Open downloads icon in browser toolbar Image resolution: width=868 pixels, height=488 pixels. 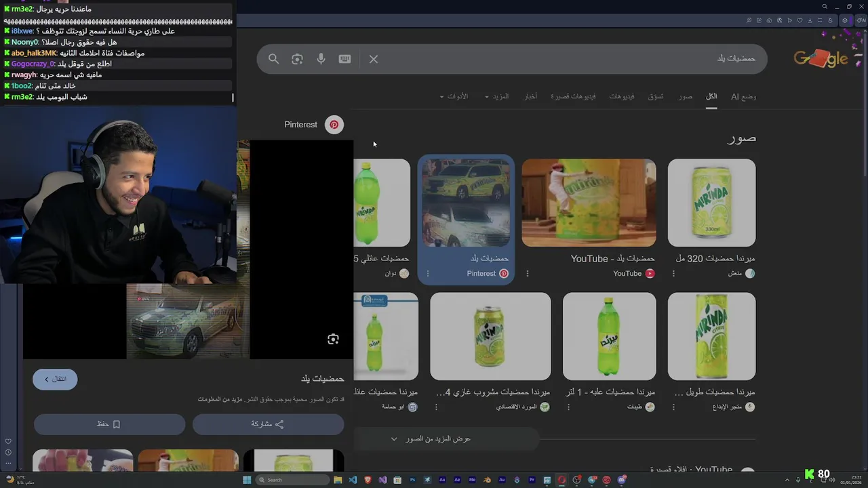tap(810, 20)
